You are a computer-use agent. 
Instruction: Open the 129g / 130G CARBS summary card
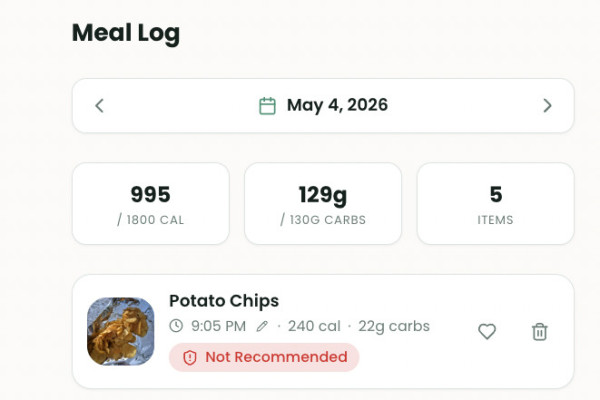(x=323, y=204)
